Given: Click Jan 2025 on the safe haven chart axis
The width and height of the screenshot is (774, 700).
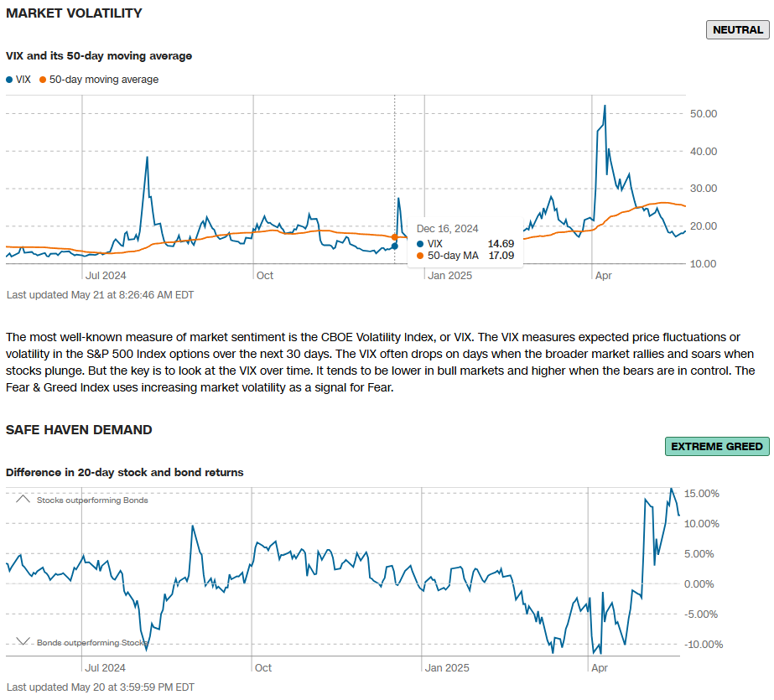Looking at the screenshot, I should tap(449, 668).
